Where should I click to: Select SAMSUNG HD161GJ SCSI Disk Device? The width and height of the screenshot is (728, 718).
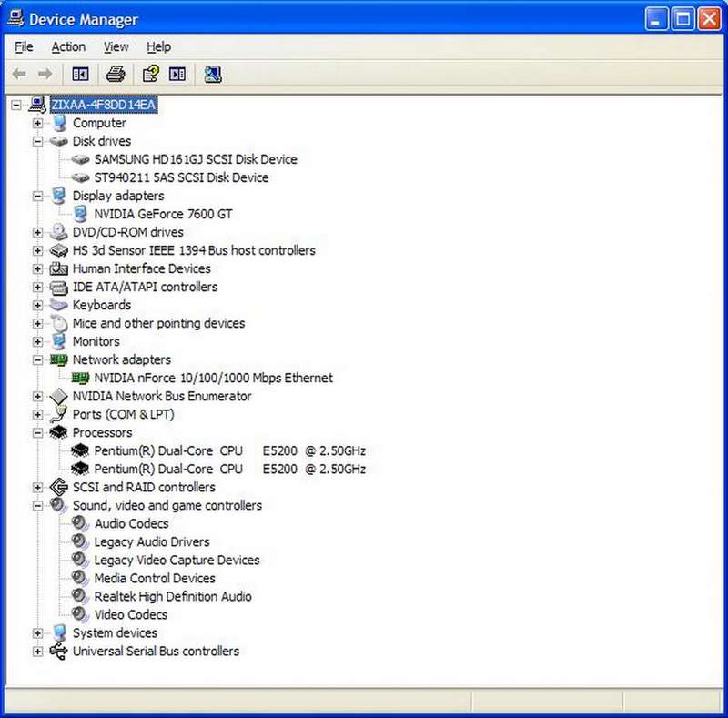196,159
